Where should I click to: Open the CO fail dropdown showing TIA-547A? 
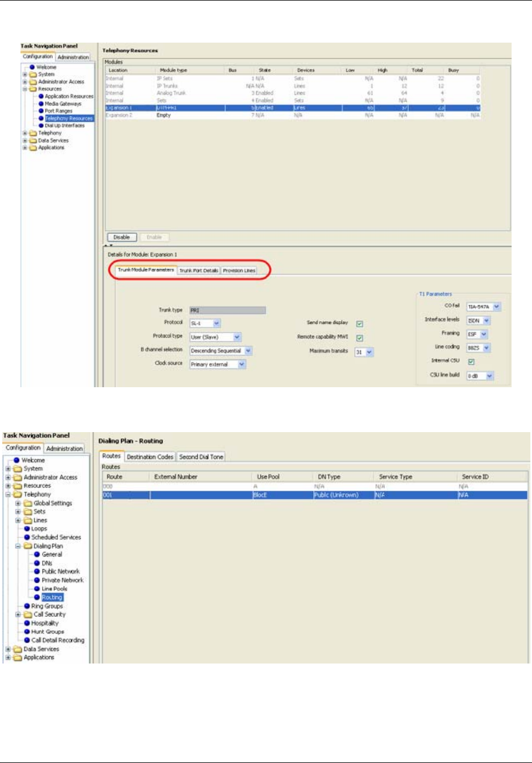484,306
